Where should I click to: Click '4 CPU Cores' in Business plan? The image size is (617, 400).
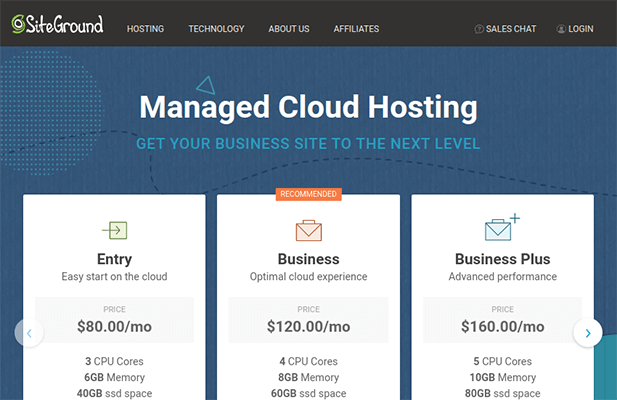tap(308, 361)
